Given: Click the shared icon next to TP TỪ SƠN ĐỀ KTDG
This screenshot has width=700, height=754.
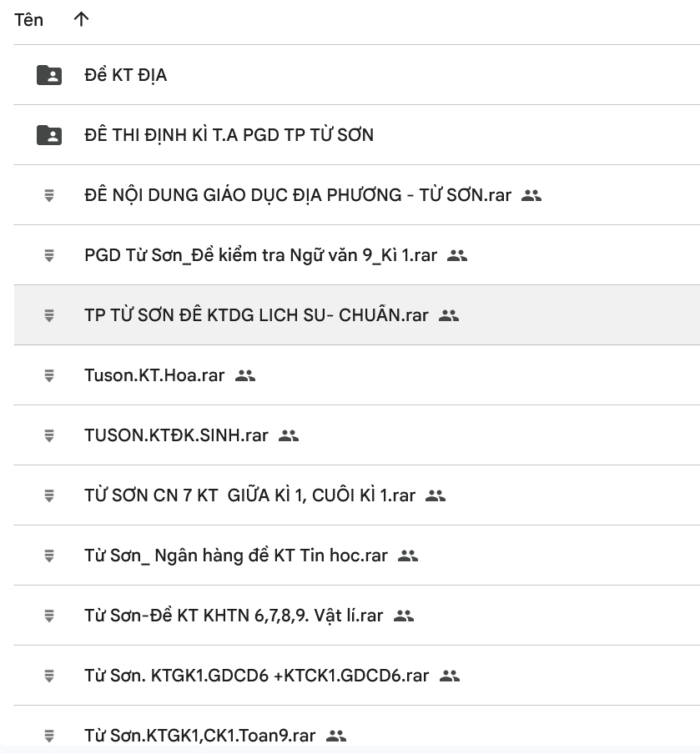Looking at the screenshot, I should [449, 315].
